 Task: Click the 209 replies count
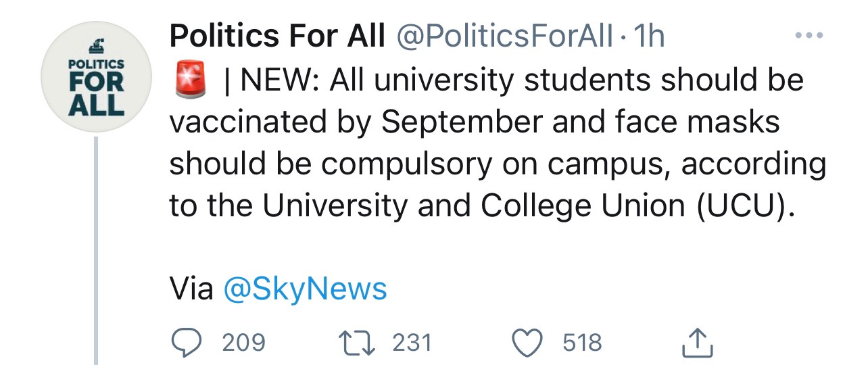[x=243, y=343]
